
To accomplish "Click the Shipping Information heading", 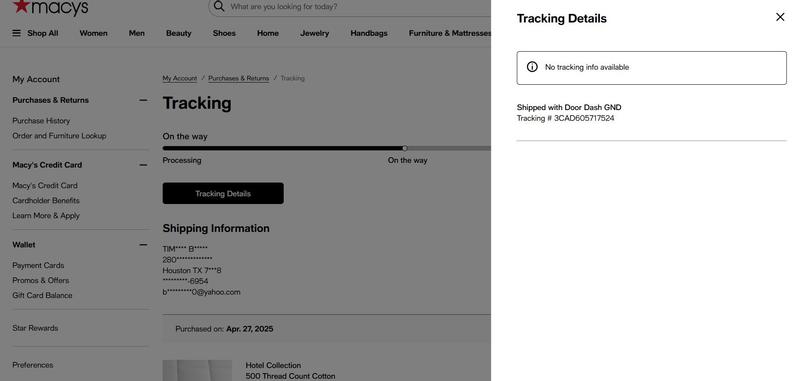I will [x=216, y=228].
